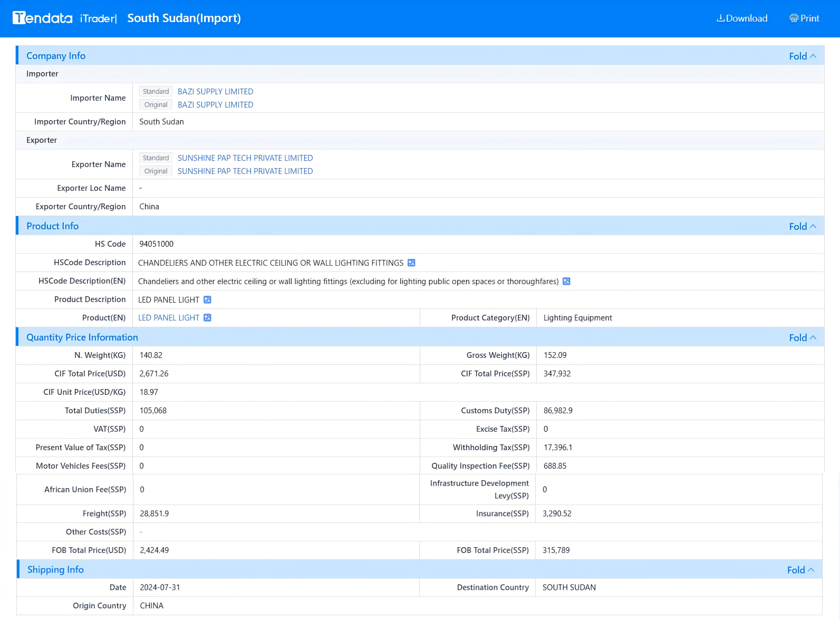Open the LED PANEL LIGHT Product(EN) link
This screenshot has height=621, width=840.
[169, 317]
